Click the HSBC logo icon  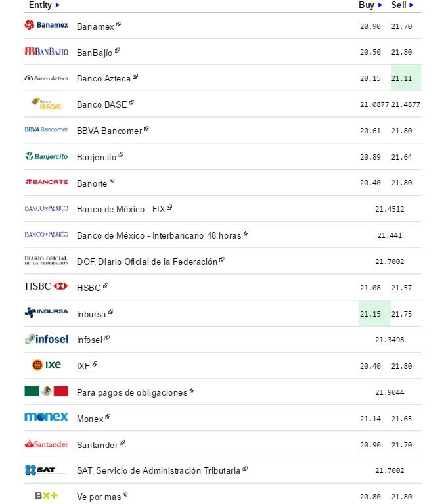click(46, 286)
